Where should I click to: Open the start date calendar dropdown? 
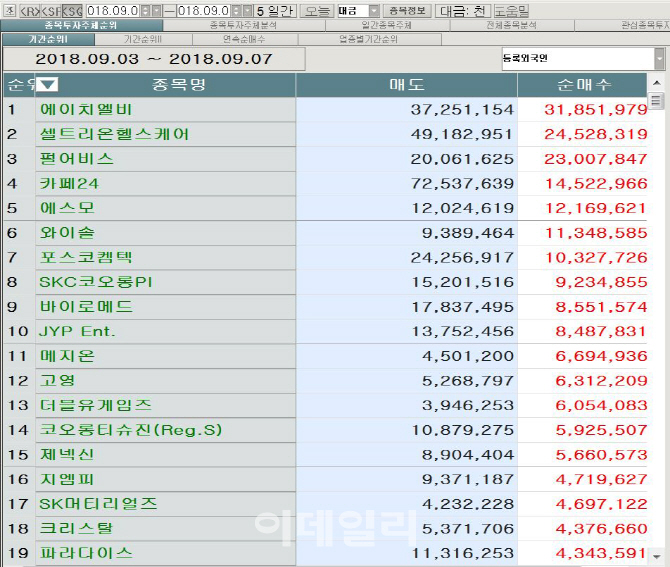[x=157, y=11]
